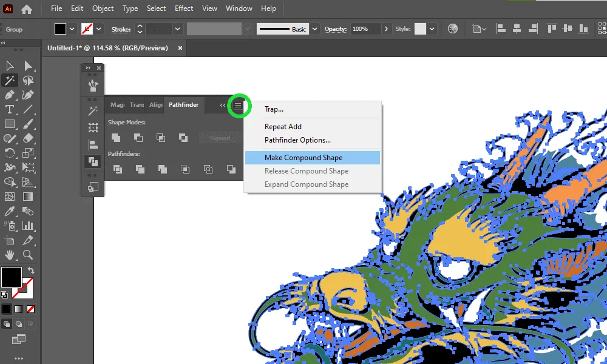The width and height of the screenshot is (607, 364).
Task: Click the Exclude shape mode icon
Action: pyautogui.click(x=183, y=137)
